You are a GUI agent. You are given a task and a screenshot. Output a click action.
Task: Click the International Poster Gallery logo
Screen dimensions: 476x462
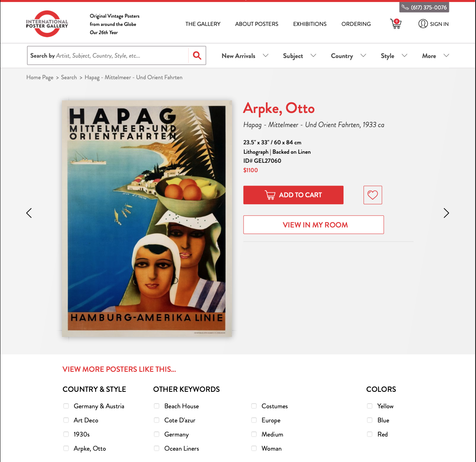click(47, 24)
